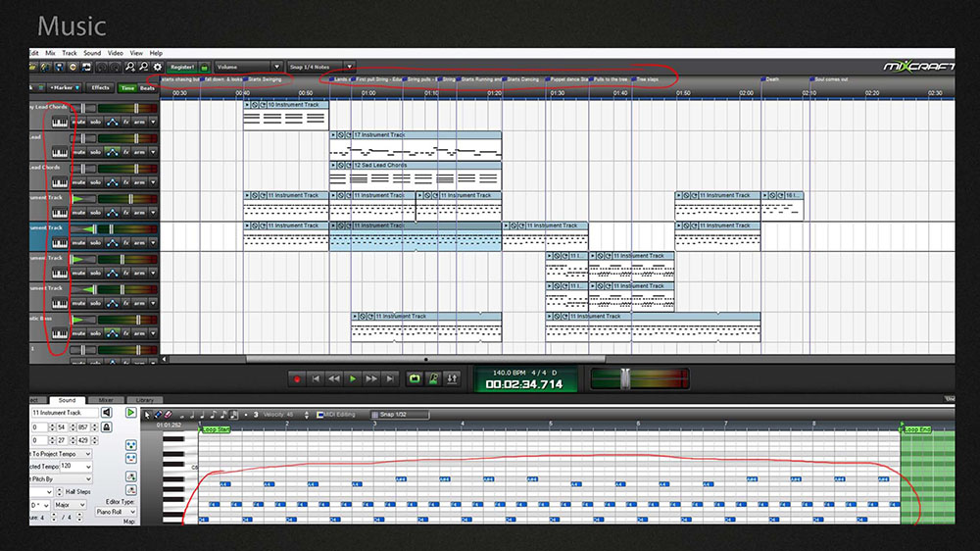Viewport: 980px width, 551px height.
Task: Click the green play button in transport
Action: click(353, 379)
